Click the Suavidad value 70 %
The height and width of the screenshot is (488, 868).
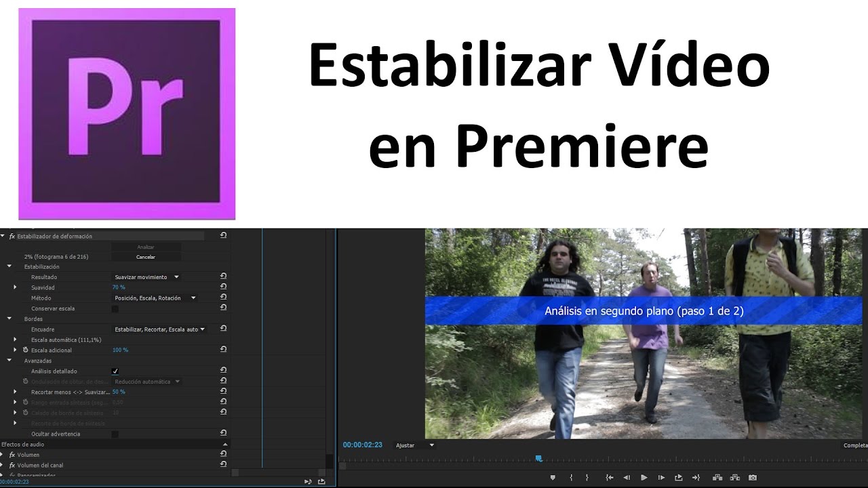click(x=119, y=287)
